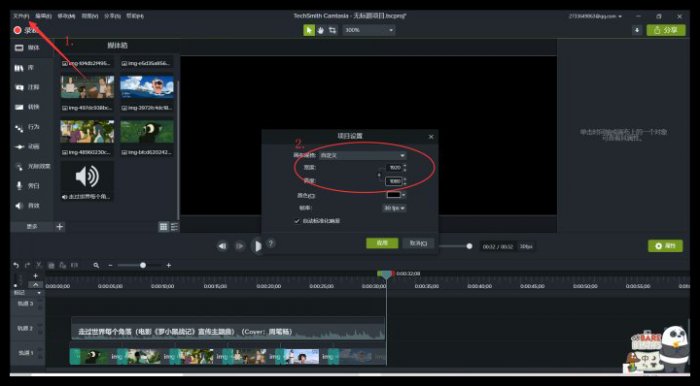
Task: Open the File (文件) menu
Action: click(21, 16)
